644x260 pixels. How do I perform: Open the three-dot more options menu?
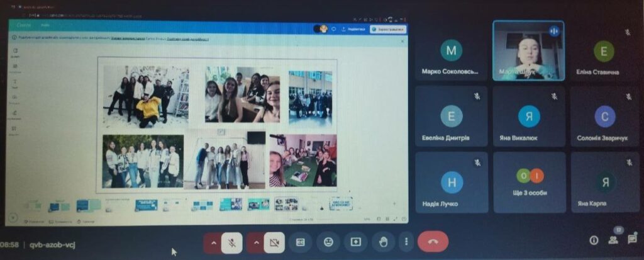click(407, 242)
